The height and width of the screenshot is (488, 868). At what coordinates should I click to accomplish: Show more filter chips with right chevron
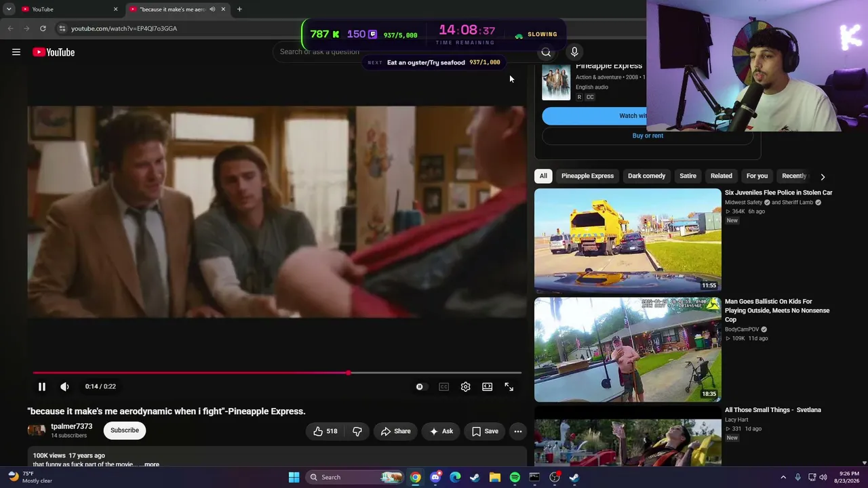[823, 176]
